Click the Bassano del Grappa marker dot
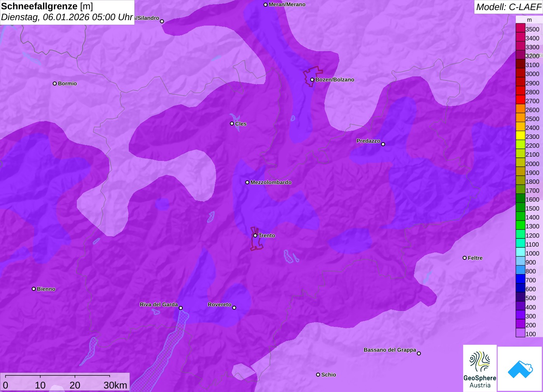This screenshot has width=543, height=392. (x=419, y=353)
